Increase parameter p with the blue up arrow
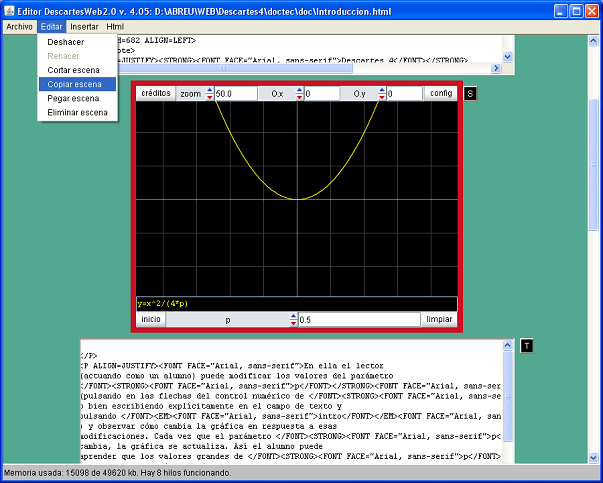This screenshot has height=483, width=603. click(293, 316)
